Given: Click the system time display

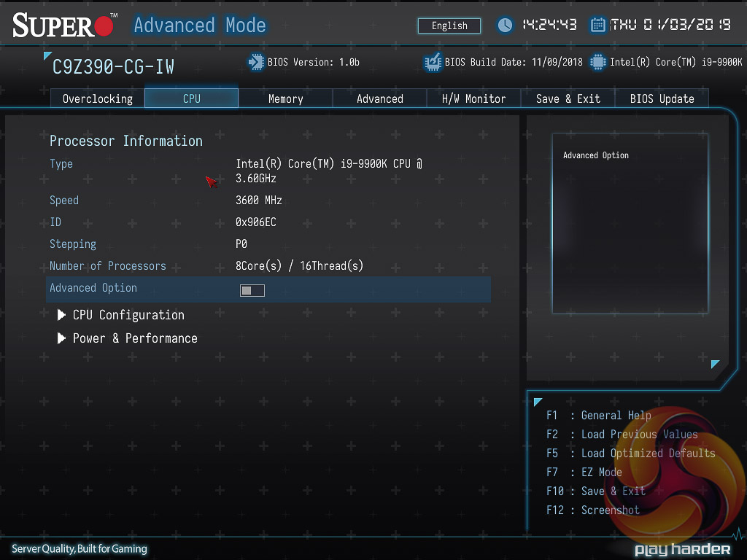Looking at the screenshot, I should (x=550, y=25).
